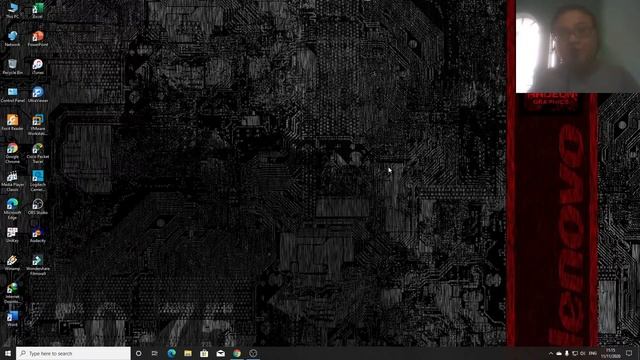Click the microphone tray icon
Viewport: 640px width, 360px height.
pyautogui.click(x=567, y=353)
